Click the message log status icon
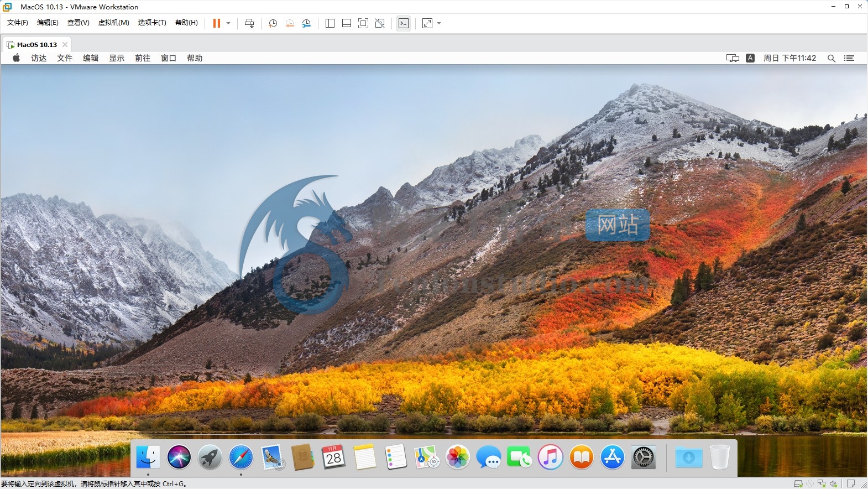This screenshot has height=489, width=868. tap(851, 483)
